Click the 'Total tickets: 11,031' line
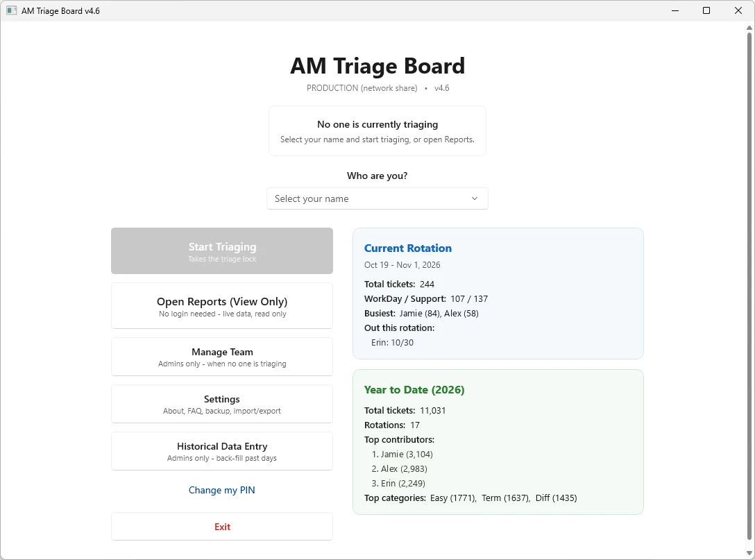Screen dimensions: 755x560 tap(405, 410)
